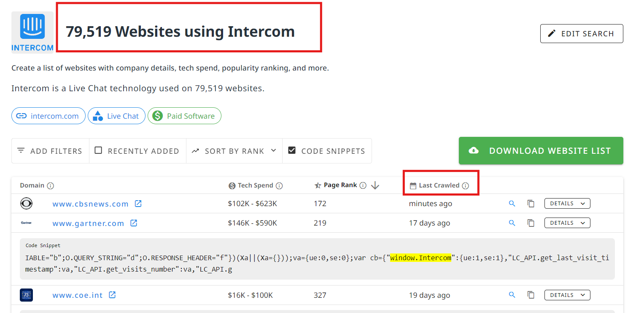The height and width of the screenshot is (313, 644).
Task: Uncheck the Code Snippets checkbox
Action: (x=292, y=150)
